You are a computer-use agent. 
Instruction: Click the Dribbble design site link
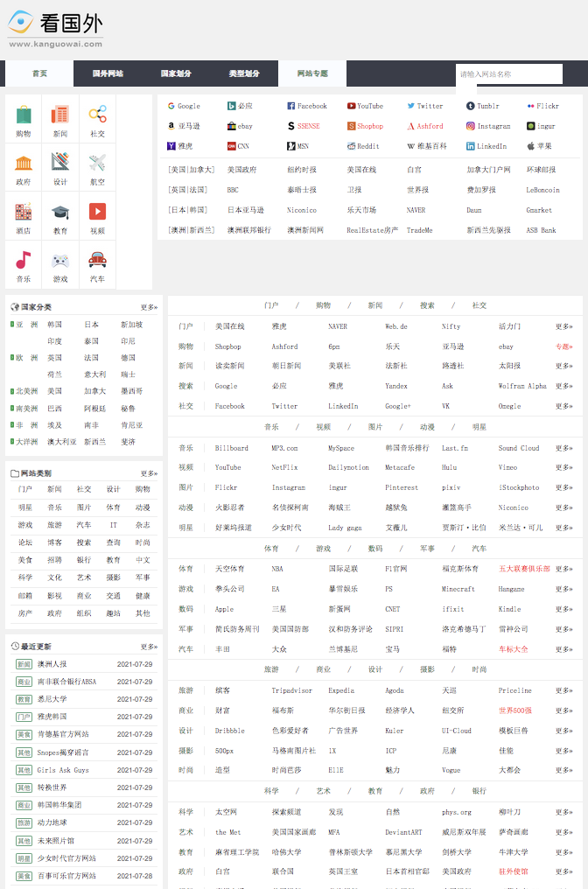click(x=229, y=731)
